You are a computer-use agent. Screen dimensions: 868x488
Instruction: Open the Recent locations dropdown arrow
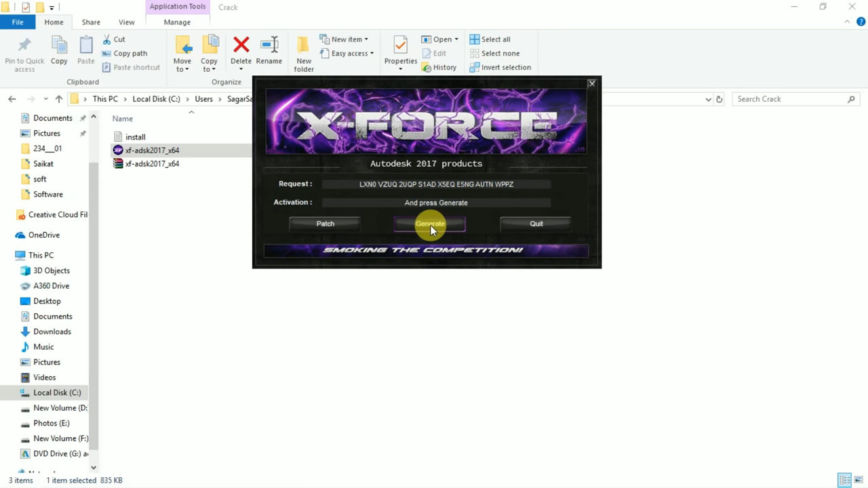pyautogui.click(x=45, y=99)
